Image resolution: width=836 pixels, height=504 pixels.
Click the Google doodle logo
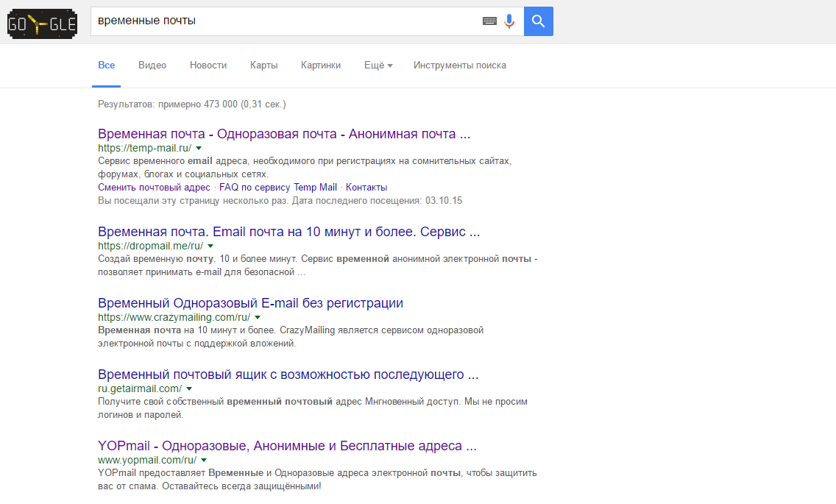[42, 24]
